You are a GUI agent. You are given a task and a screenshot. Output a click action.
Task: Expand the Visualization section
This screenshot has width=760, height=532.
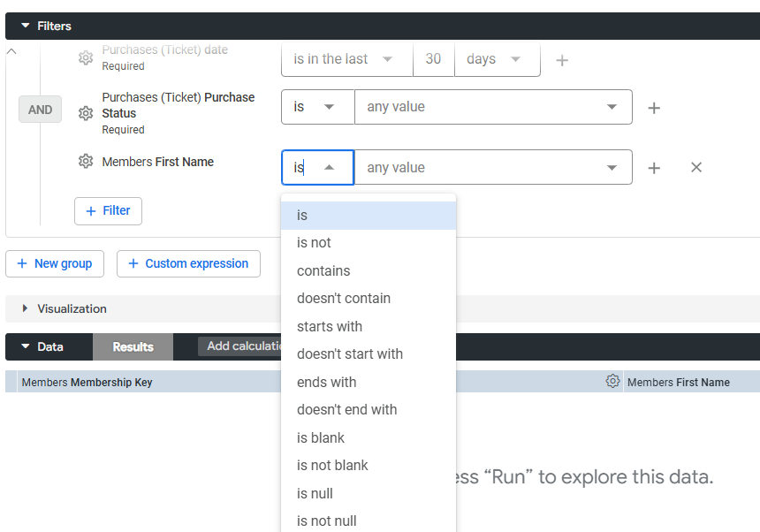click(25, 308)
